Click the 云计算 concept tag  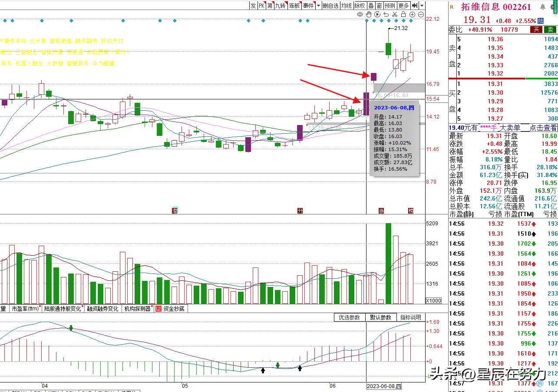38,41
